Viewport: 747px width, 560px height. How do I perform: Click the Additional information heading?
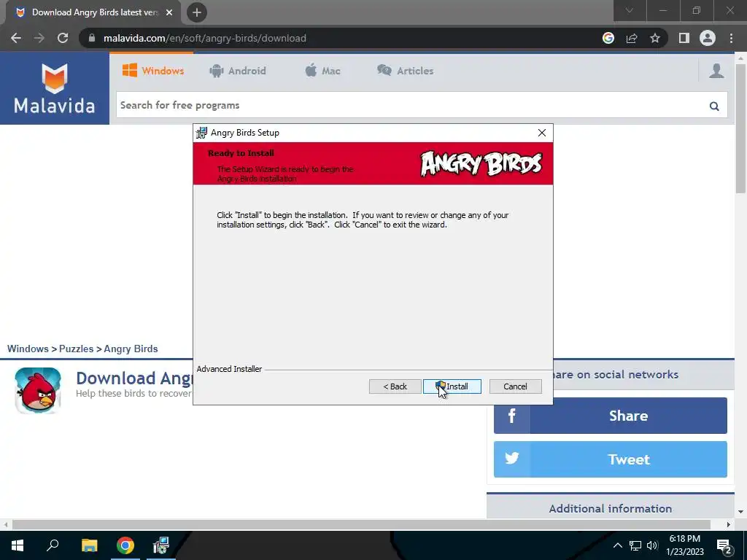tap(611, 508)
